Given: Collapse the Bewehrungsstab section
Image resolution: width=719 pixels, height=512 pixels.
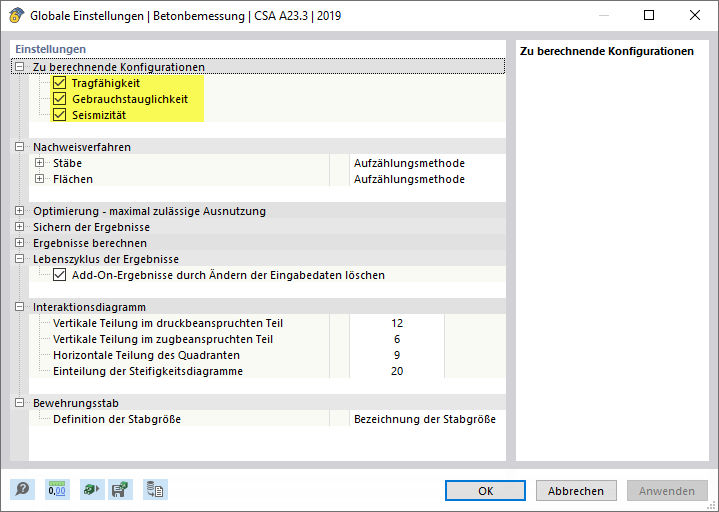Looking at the screenshot, I should pyautogui.click(x=19, y=403).
